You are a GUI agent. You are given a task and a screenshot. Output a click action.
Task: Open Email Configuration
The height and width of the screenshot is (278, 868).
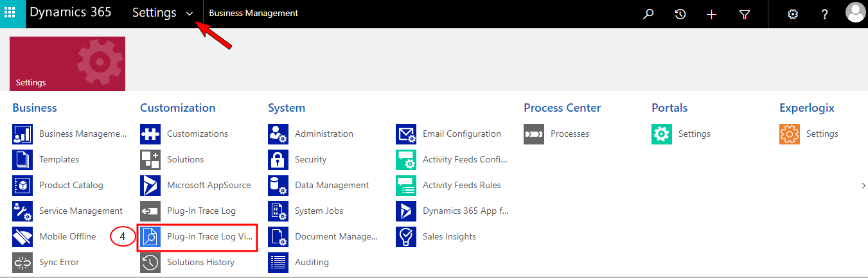462,134
